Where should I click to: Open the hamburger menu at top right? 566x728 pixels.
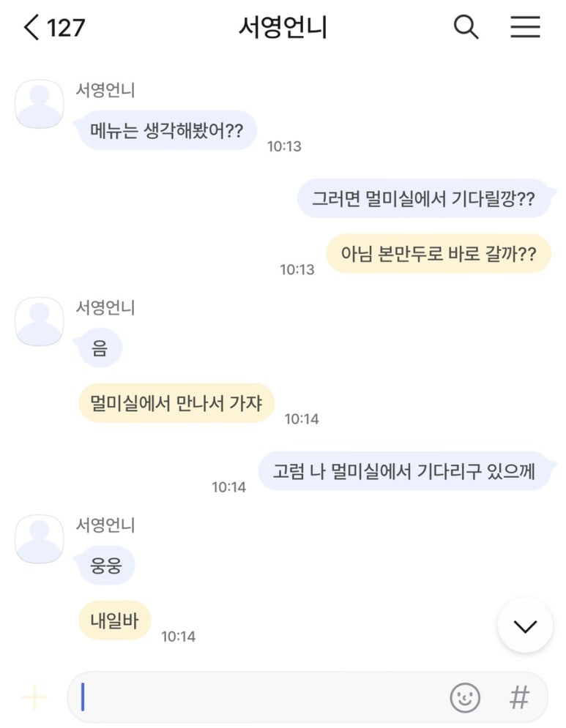click(525, 26)
